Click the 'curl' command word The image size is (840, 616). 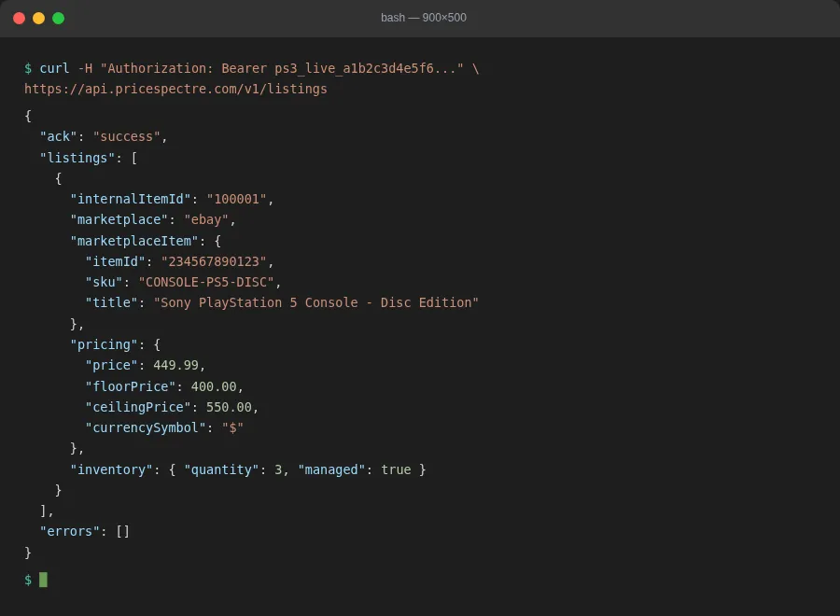coord(54,68)
